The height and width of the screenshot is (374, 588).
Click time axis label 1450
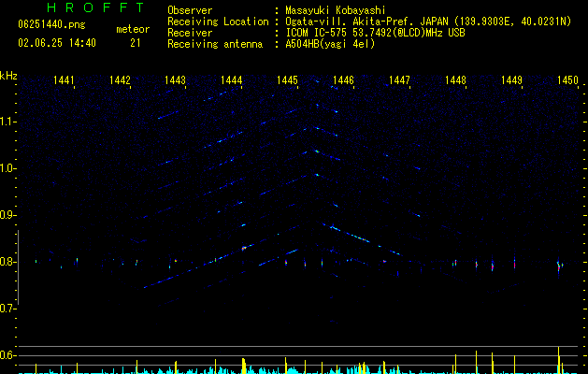click(567, 80)
